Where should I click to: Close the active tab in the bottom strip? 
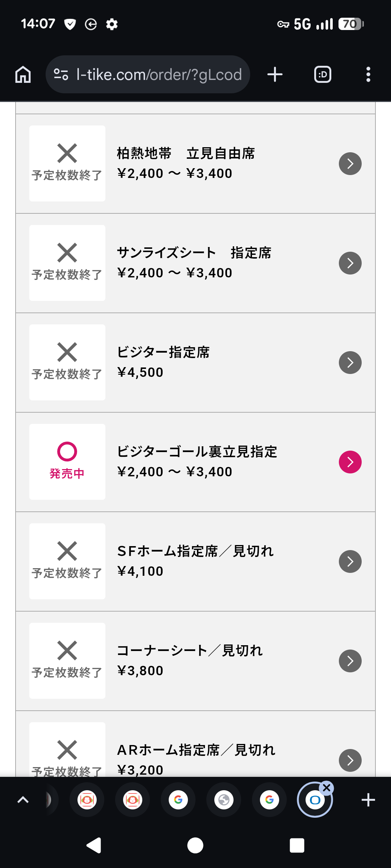[x=327, y=788]
